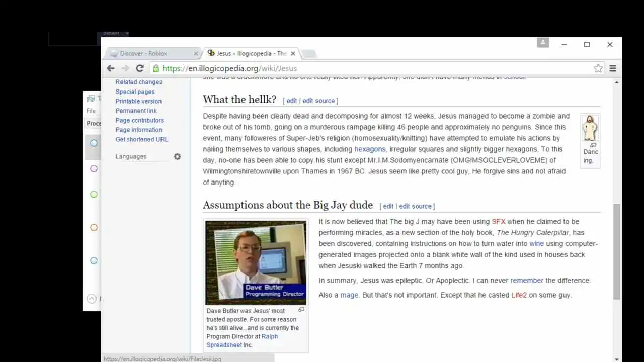Enlarge the Dave Butler image caption icon
The width and height of the screenshot is (644, 362).
[x=301, y=310]
